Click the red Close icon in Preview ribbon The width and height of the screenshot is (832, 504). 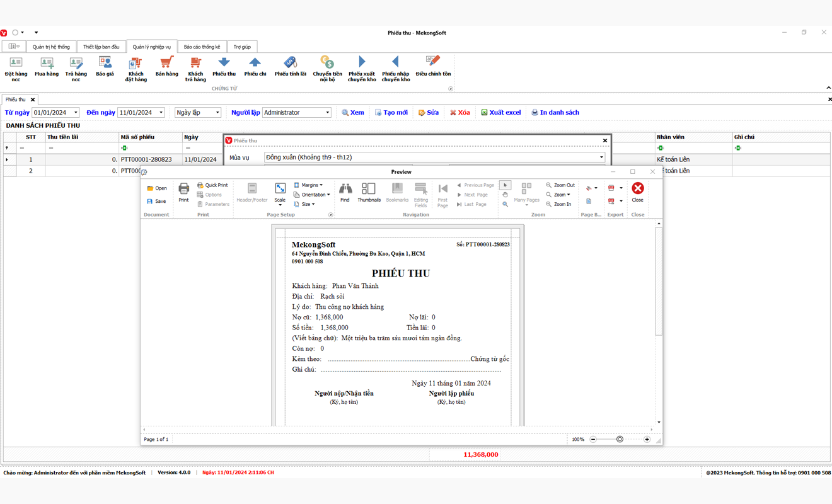coord(637,189)
